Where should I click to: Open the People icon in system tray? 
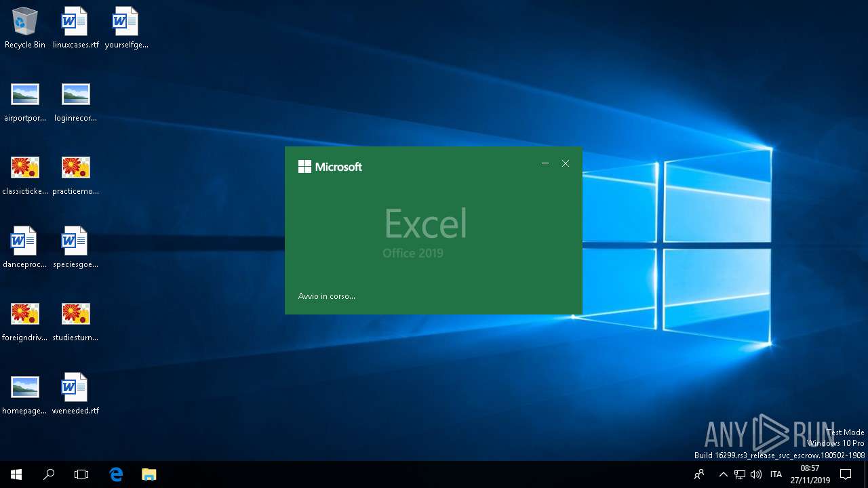[699, 474]
